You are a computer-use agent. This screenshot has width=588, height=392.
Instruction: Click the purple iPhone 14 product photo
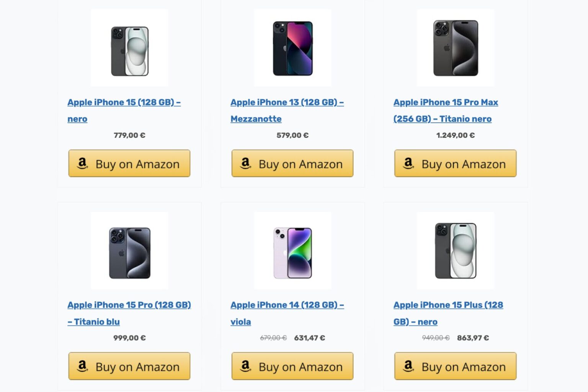tap(292, 250)
